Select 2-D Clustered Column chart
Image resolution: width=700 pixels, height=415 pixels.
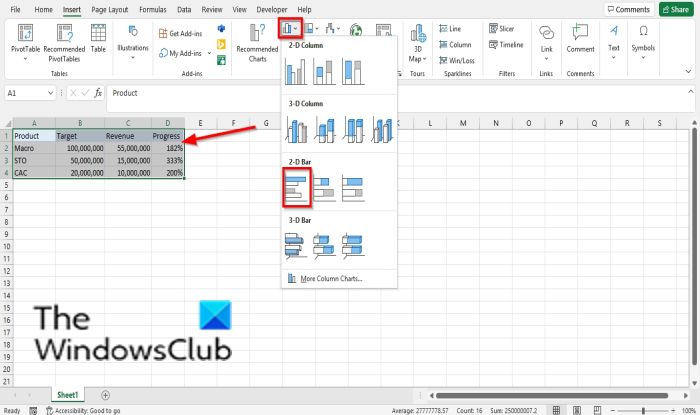tap(296, 71)
